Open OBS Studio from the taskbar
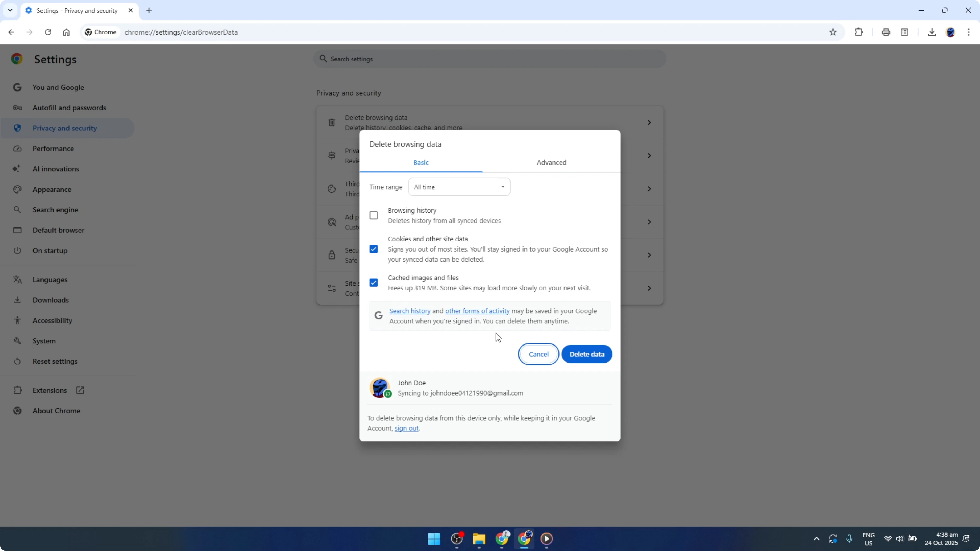 456,538
